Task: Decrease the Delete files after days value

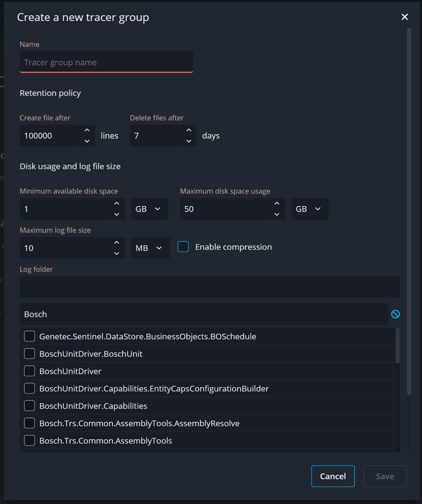Action: pyautogui.click(x=189, y=141)
